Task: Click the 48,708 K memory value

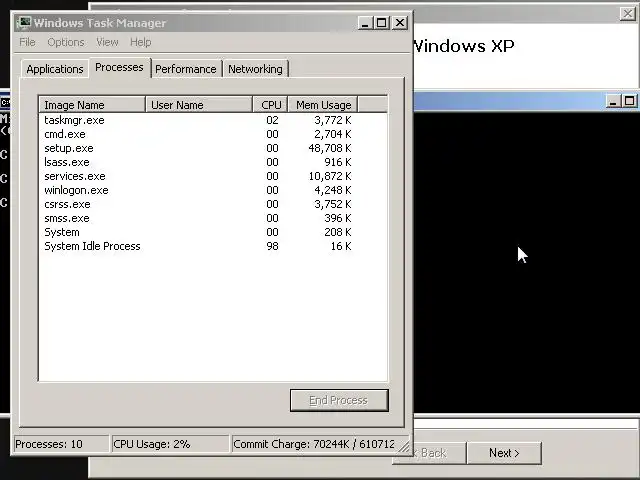Action: 330,148
